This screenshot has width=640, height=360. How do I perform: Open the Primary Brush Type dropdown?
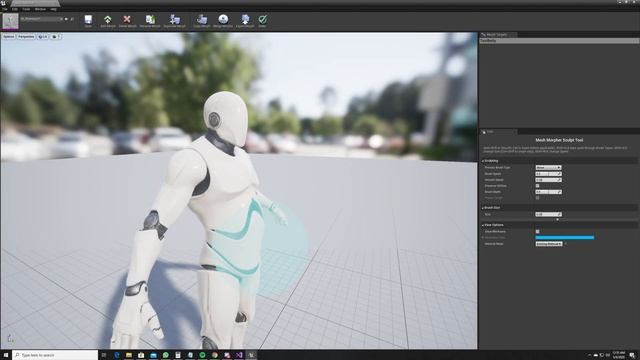tap(548, 167)
